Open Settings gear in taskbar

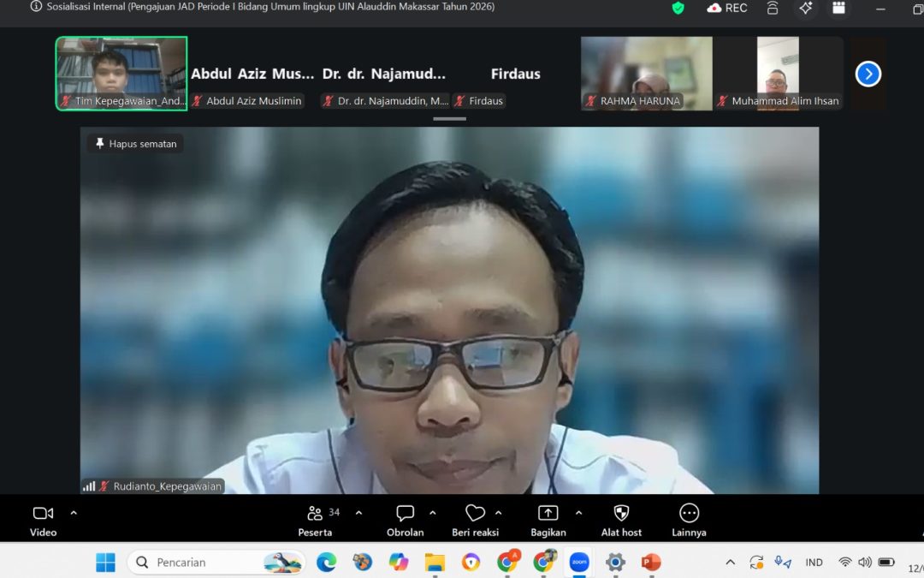(615, 562)
